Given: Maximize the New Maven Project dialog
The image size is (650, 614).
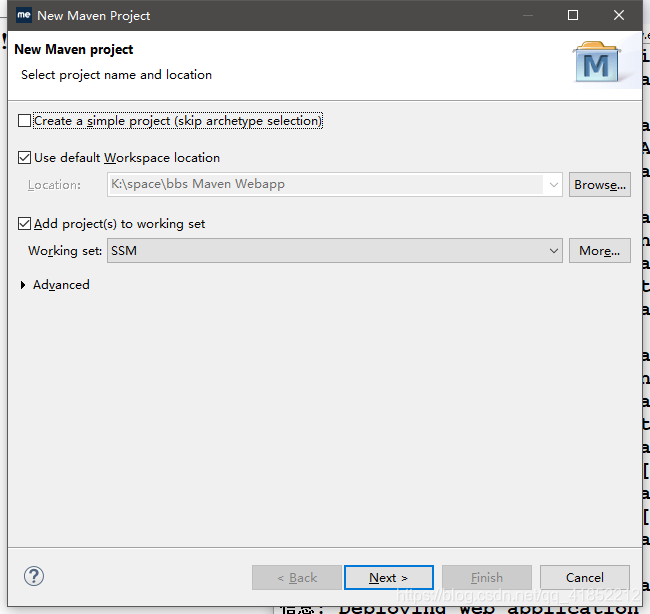Looking at the screenshot, I should pyautogui.click(x=573, y=15).
